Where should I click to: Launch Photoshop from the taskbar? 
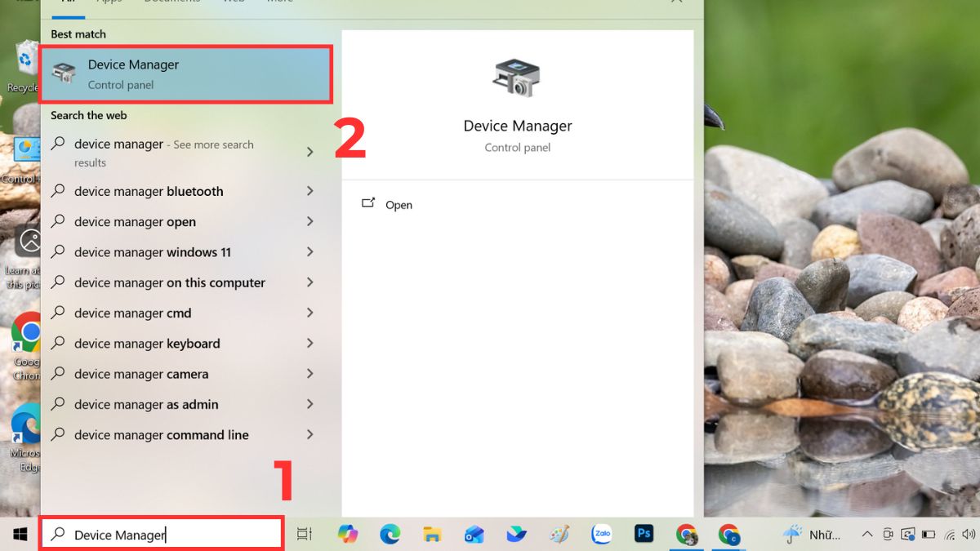(x=644, y=535)
